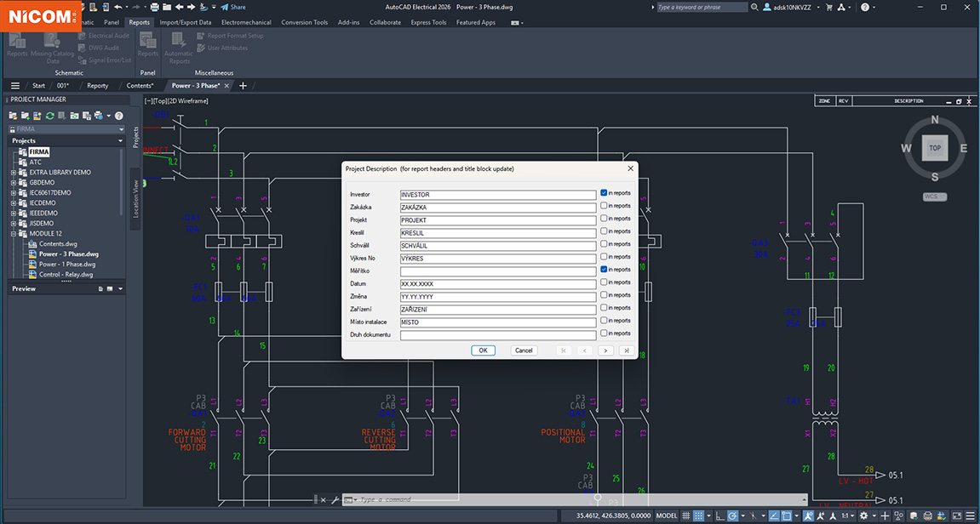Screen dimensions: 980x524
Task: Open the file tab hamburger menu
Action: tap(15, 86)
